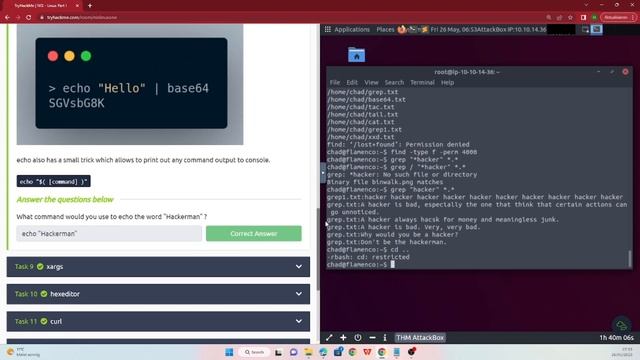Click the echo "$( [command] )" code snippet
Viewport: 640px width, 360px height.
click(53, 181)
